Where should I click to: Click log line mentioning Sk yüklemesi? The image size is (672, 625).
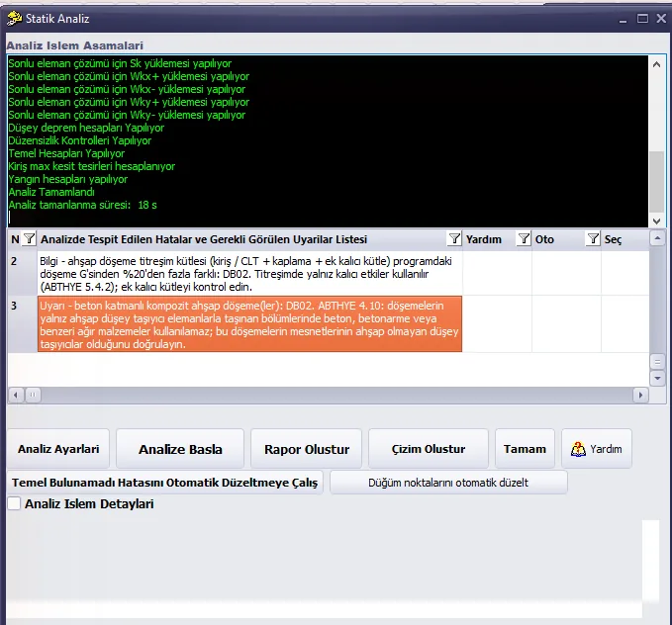pos(120,63)
